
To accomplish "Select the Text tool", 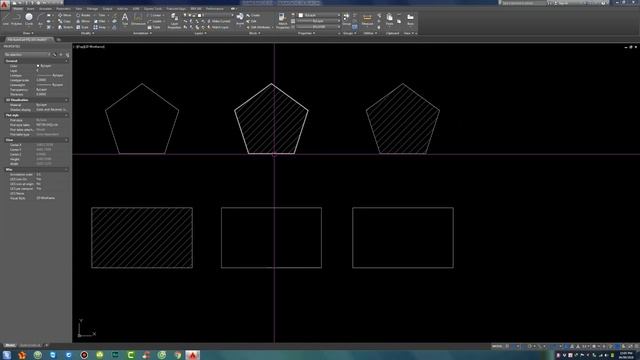I will [x=125, y=19].
